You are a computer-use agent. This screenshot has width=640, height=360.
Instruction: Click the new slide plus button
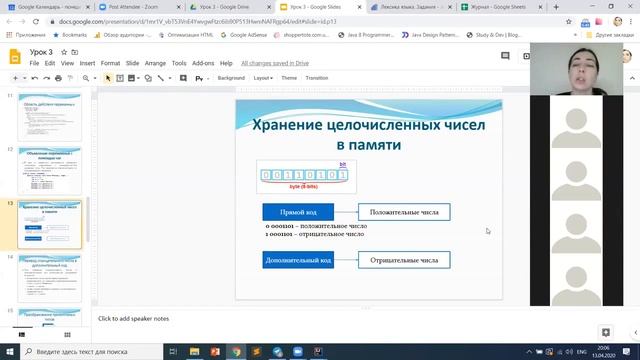click(x=15, y=78)
